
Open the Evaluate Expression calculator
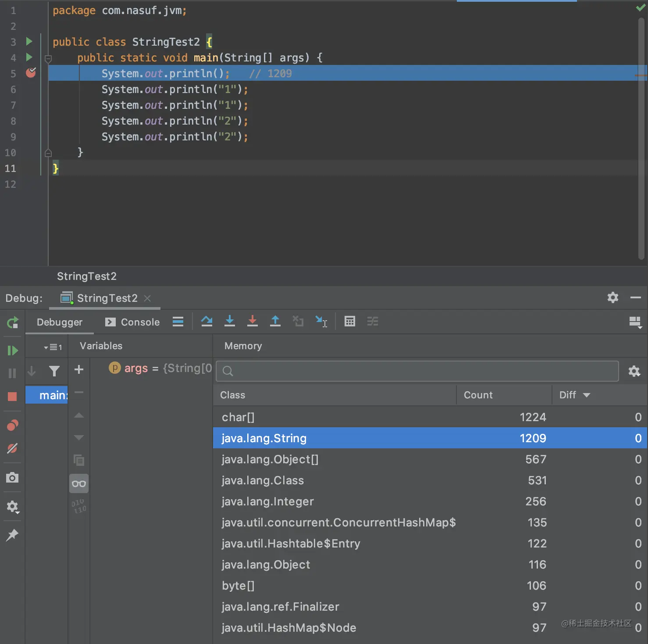click(x=350, y=322)
